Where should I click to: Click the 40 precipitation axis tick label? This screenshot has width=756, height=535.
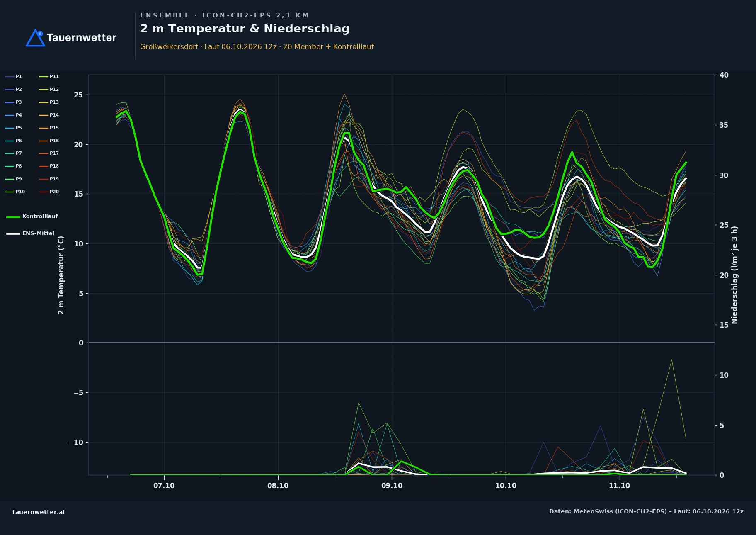pyautogui.click(x=724, y=75)
